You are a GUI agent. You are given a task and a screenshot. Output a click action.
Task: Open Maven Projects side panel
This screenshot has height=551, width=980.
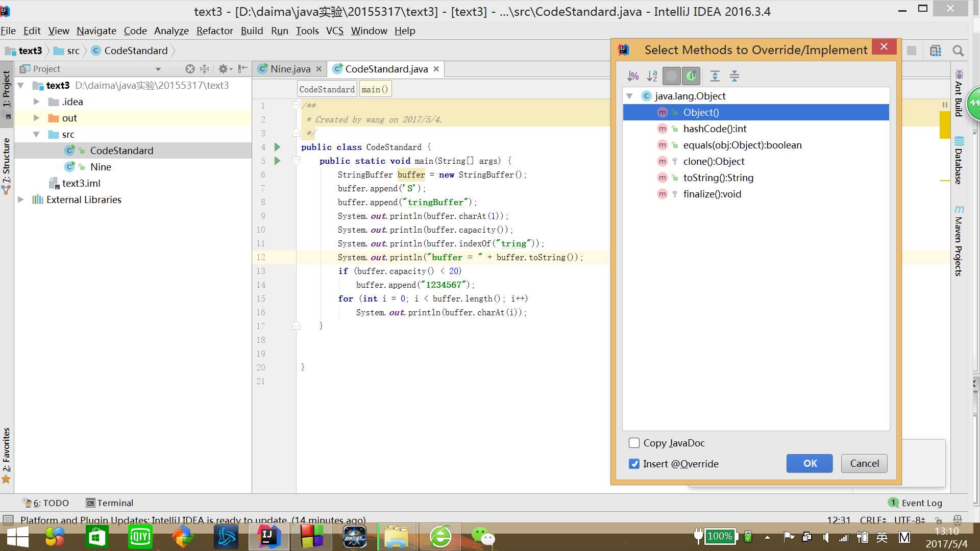point(959,241)
